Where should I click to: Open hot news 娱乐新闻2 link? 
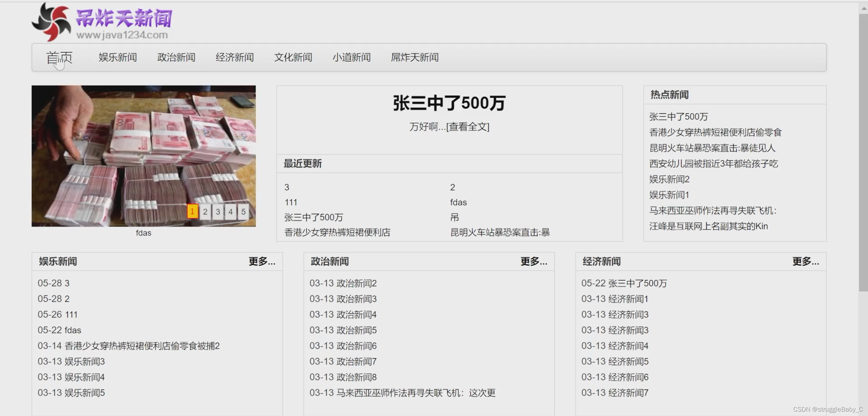[669, 179]
